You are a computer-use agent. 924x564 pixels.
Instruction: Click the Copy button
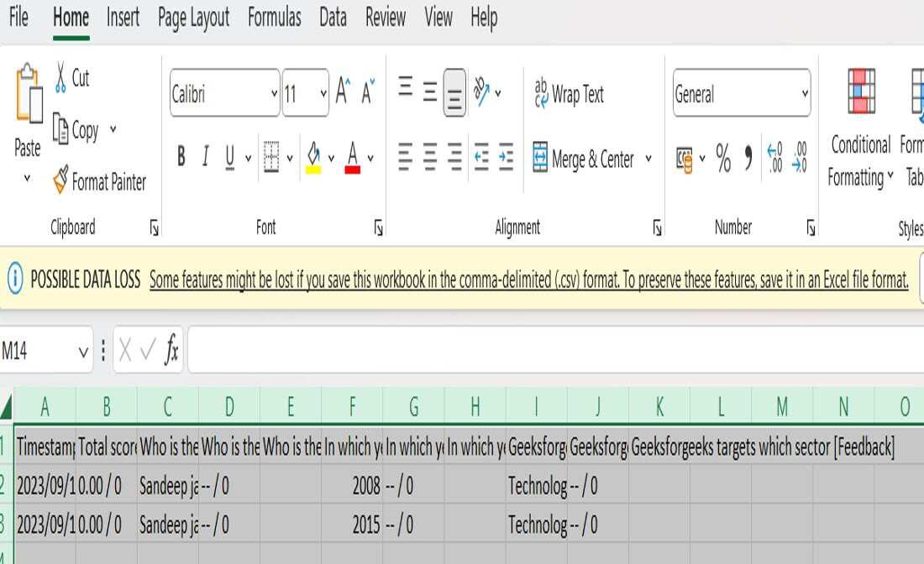(76, 129)
